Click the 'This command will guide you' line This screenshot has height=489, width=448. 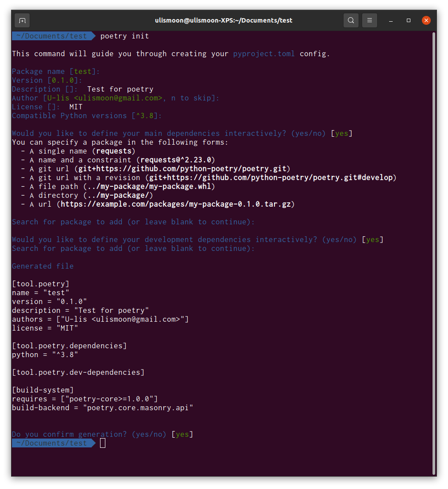170,54
